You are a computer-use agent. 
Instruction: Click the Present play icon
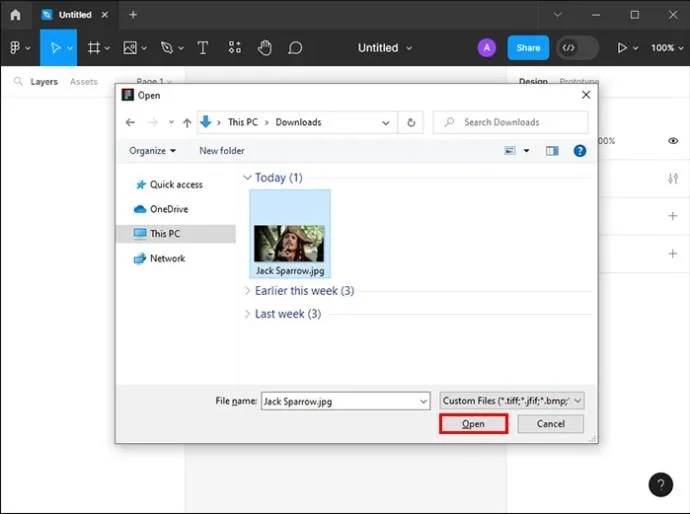622,48
